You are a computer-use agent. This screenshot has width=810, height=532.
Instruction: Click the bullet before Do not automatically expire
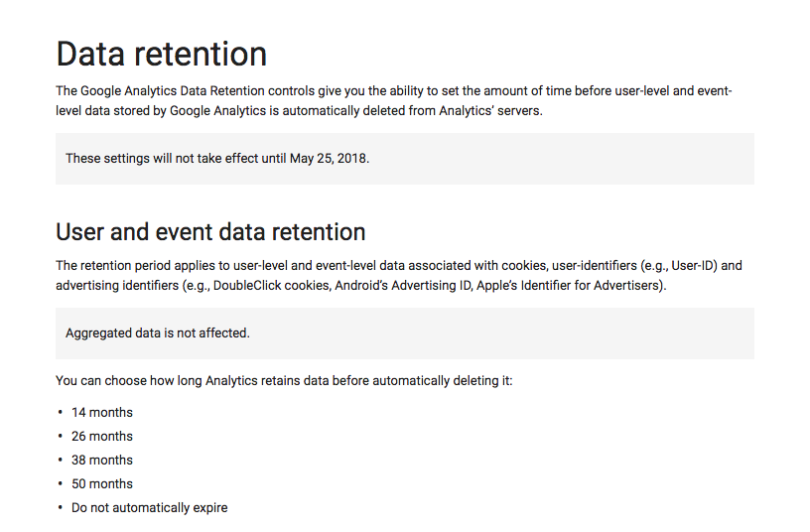click(60, 507)
